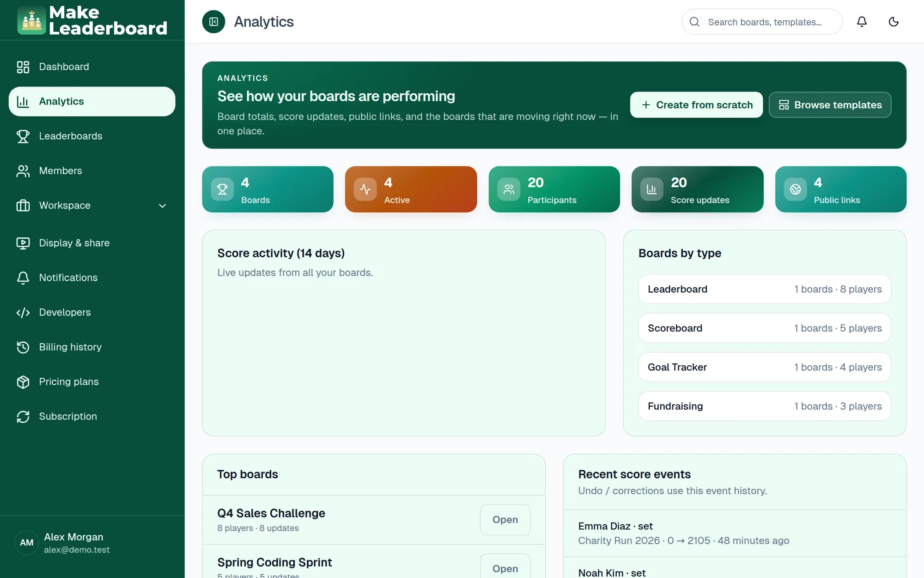Click the 4 Public links stat card

(x=840, y=190)
